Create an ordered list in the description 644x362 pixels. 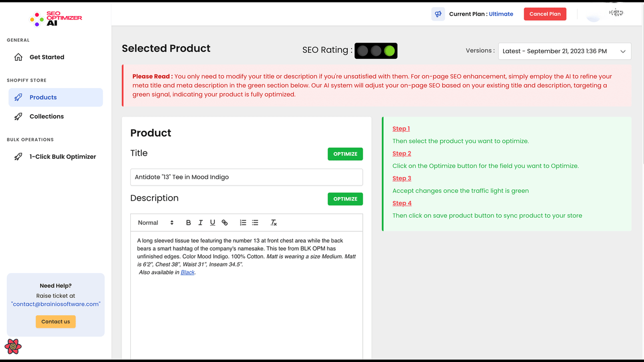tap(243, 222)
